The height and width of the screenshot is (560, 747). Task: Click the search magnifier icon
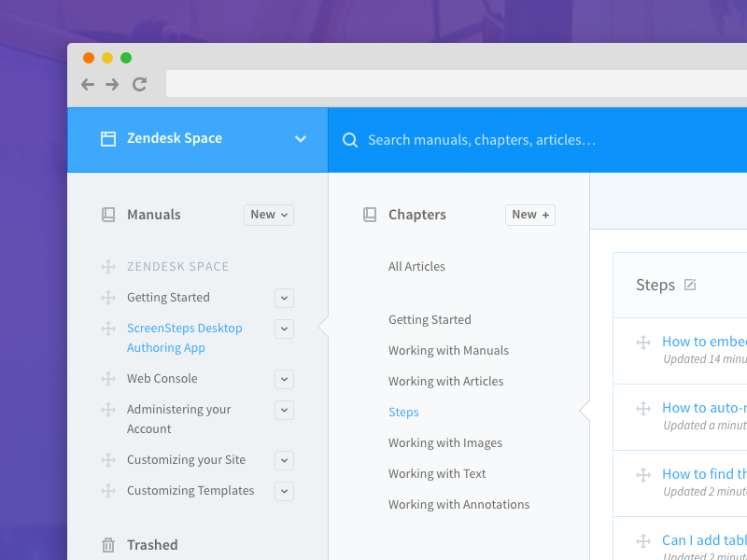coord(349,140)
